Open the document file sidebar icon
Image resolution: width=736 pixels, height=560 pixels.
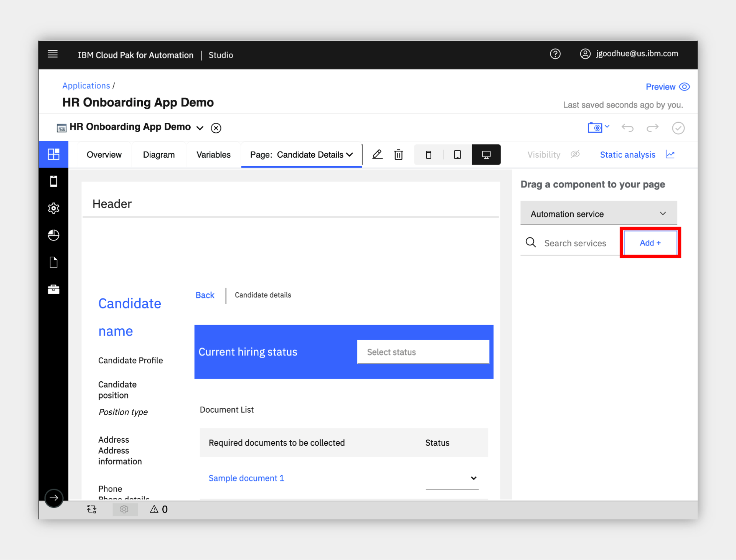[x=54, y=262]
